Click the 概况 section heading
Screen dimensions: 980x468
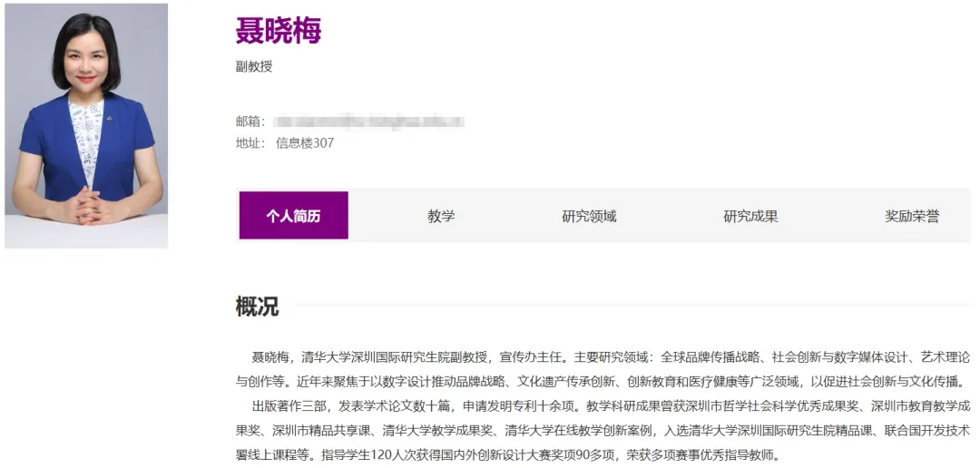[257, 307]
